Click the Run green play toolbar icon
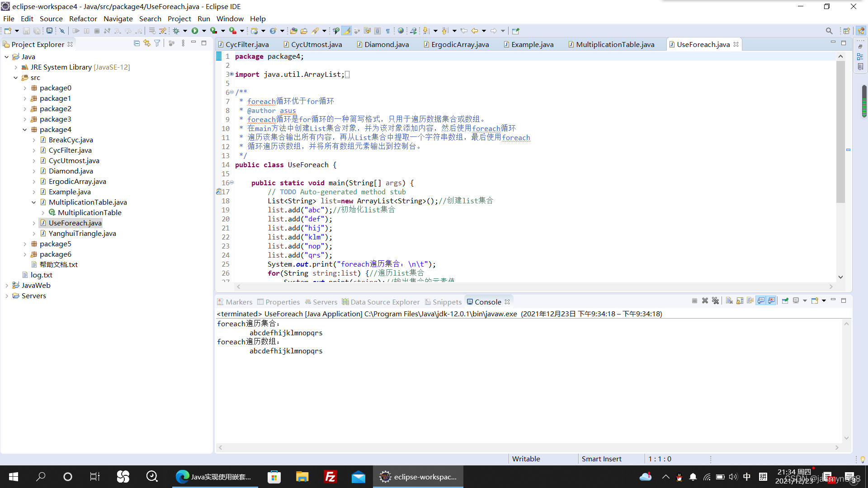This screenshot has height=488, width=868. [195, 31]
